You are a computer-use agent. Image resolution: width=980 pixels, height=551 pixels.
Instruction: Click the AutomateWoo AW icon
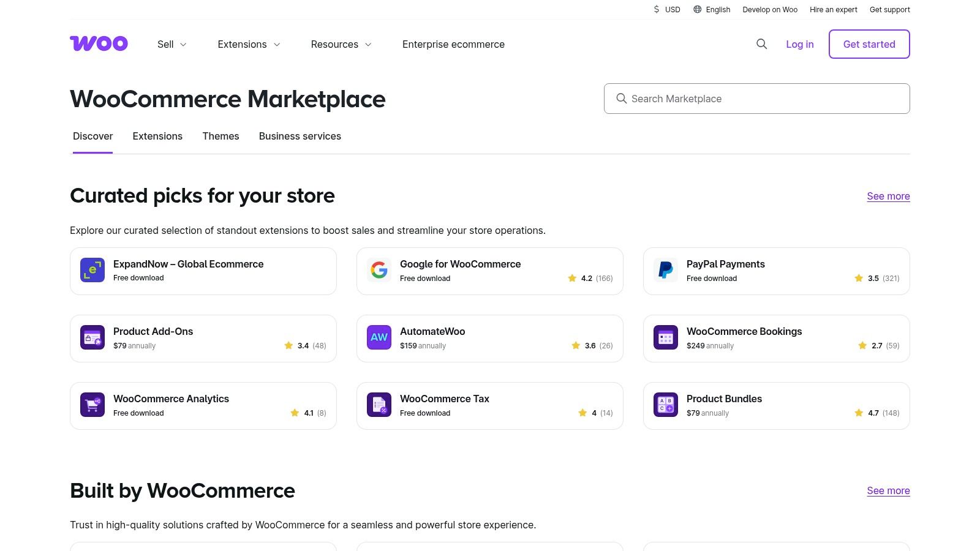tap(379, 337)
